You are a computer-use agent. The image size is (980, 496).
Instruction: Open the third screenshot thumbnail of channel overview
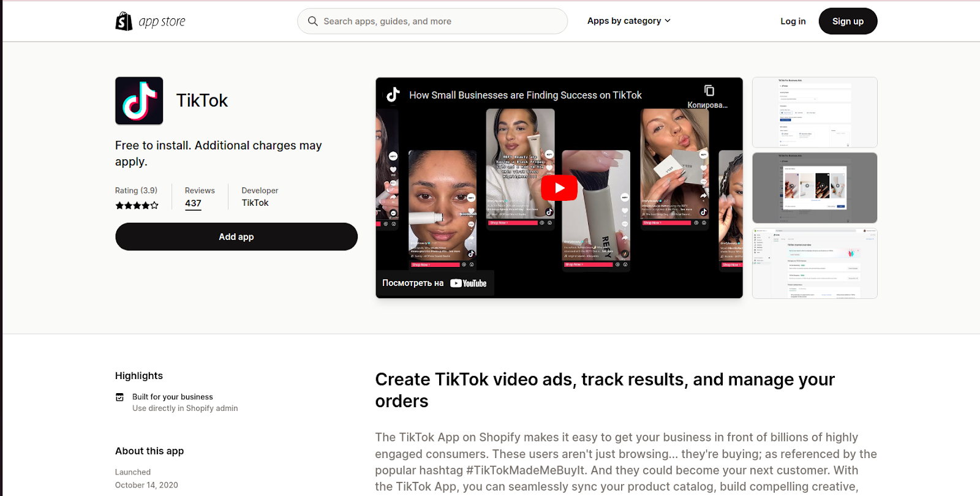[815, 264]
